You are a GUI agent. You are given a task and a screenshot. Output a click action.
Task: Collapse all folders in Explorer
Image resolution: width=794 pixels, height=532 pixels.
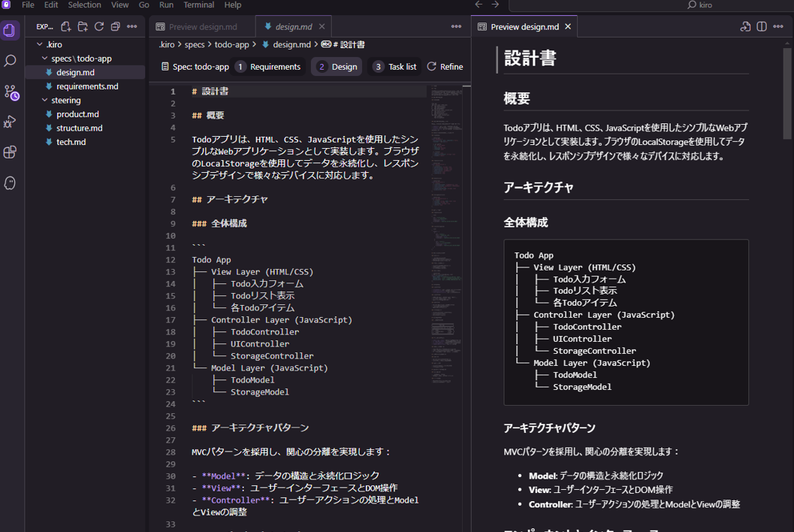(x=116, y=26)
